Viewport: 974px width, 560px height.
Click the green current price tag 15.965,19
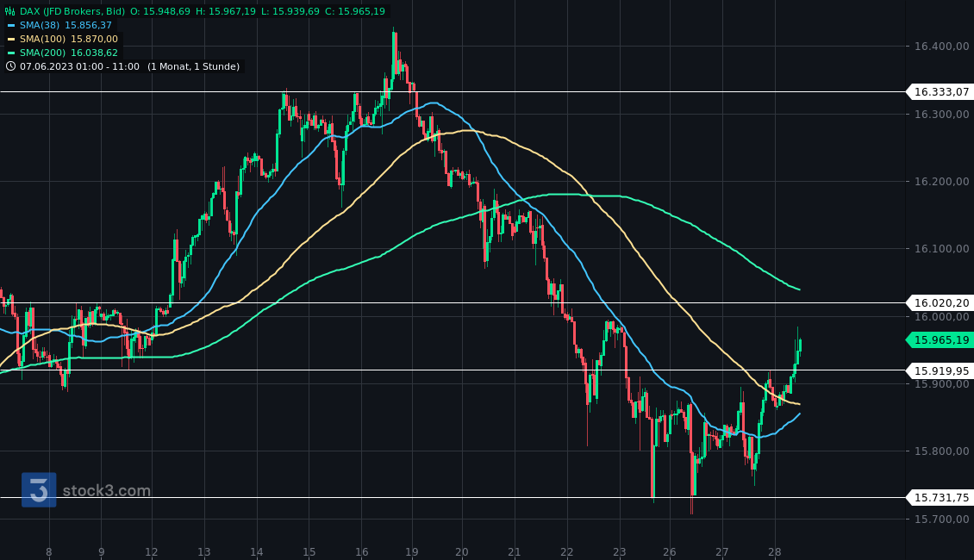(x=940, y=339)
